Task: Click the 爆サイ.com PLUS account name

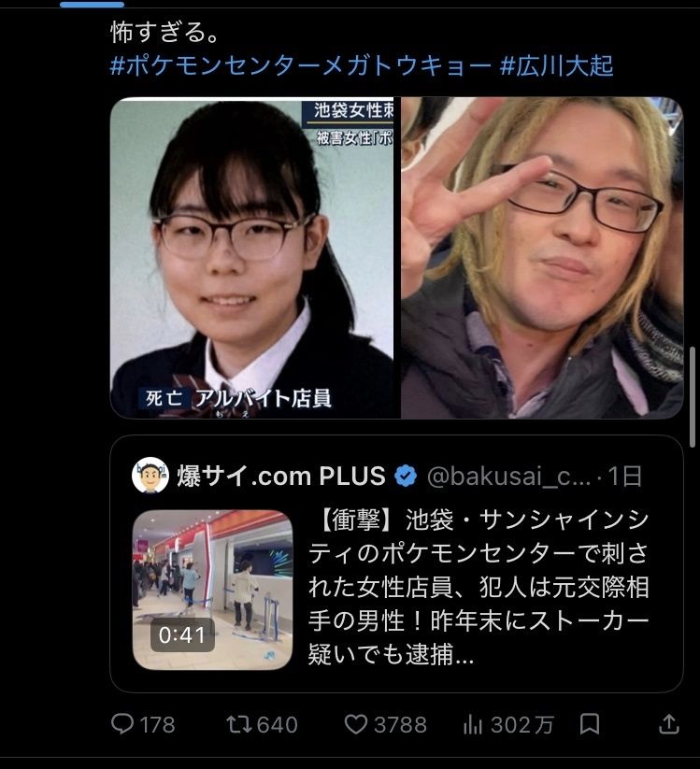Action: 281,477
